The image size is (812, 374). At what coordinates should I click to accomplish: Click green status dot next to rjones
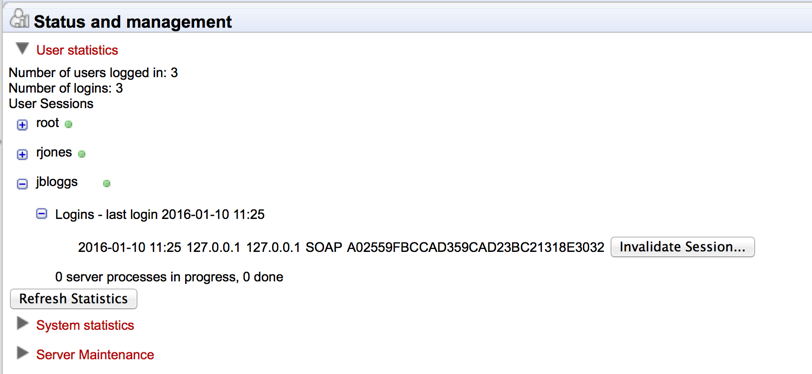coord(81,154)
